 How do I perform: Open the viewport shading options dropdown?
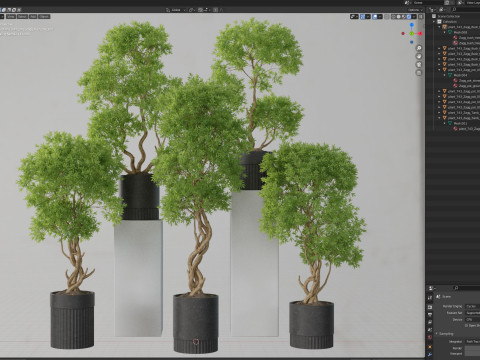point(414,17)
